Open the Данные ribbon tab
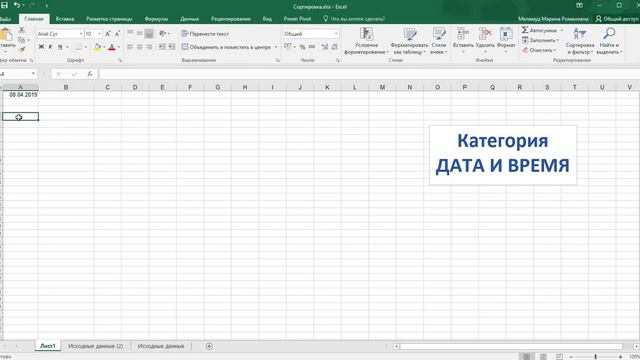 pos(189,19)
